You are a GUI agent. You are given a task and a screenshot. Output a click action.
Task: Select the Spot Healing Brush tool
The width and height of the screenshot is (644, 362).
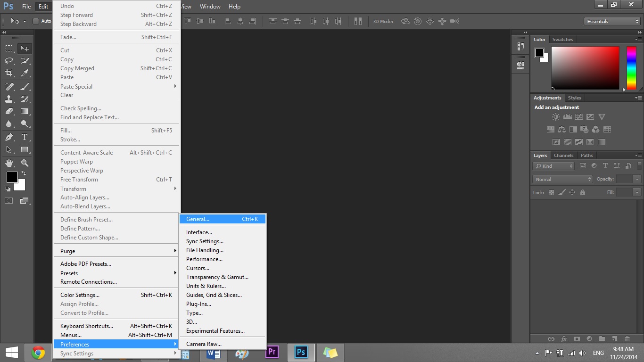click(9, 87)
